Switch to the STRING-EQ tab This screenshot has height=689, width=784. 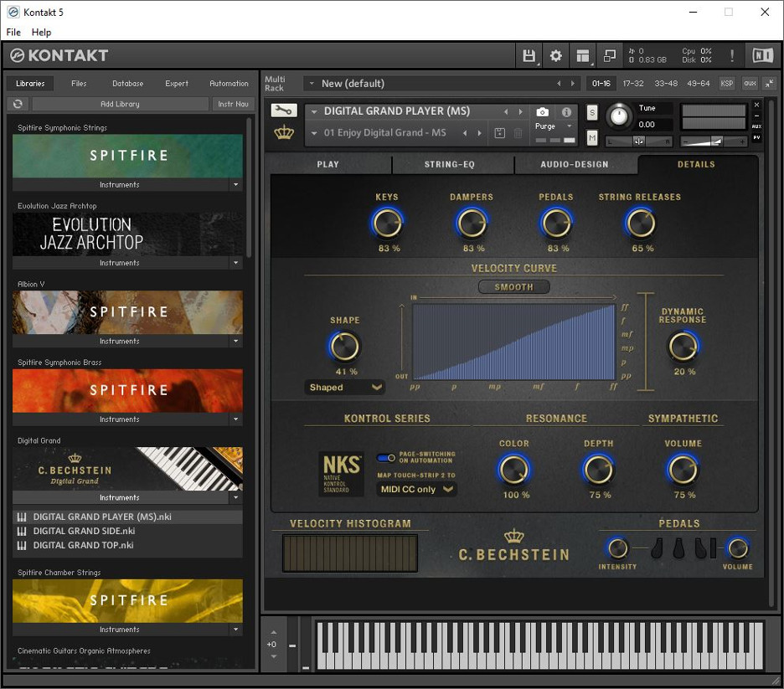tap(450, 164)
